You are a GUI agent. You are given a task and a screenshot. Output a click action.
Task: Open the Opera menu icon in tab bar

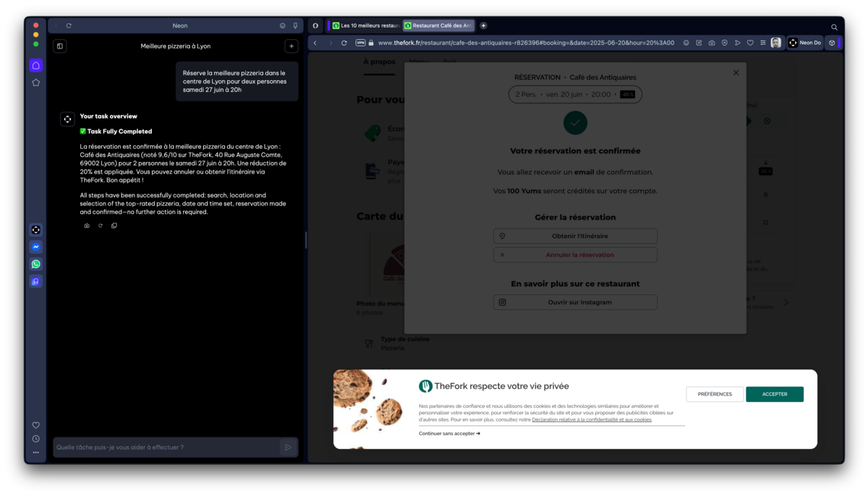[x=315, y=25]
